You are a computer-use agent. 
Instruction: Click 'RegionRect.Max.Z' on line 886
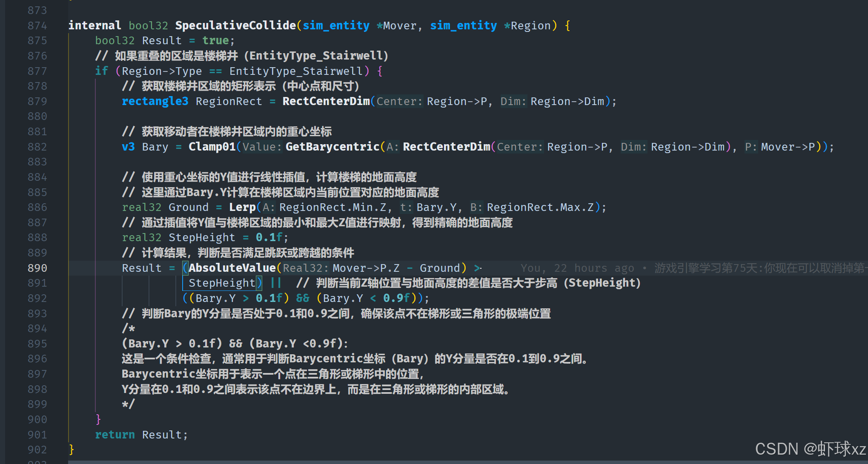(540, 207)
